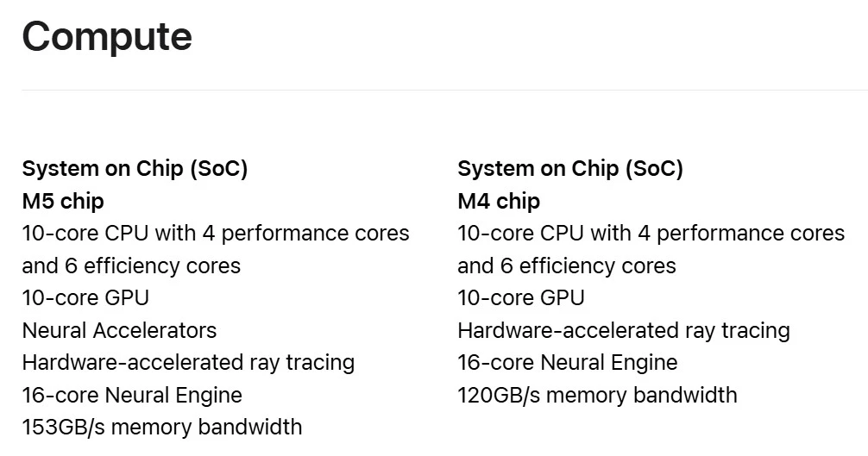Select the left System on Chip (SoC) label
The height and width of the screenshot is (456, 868).
[x=135, y=169]
